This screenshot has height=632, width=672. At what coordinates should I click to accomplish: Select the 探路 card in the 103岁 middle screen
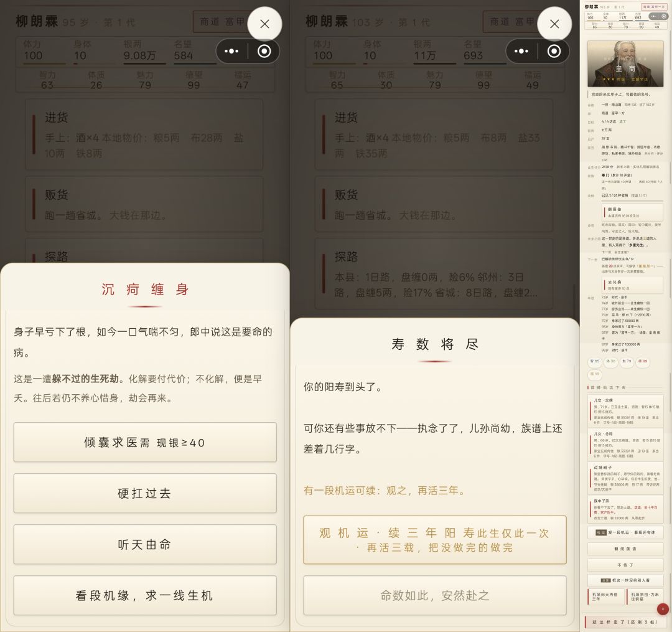tap(434, 273)
